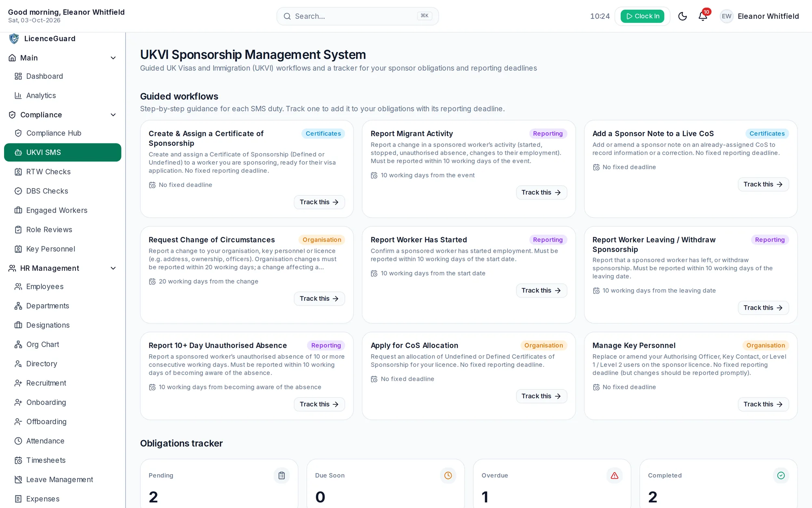Click Reporting tag on Unauthorised Absence card
Viewport: 812px width, 508px height.
tap(326, 345)
